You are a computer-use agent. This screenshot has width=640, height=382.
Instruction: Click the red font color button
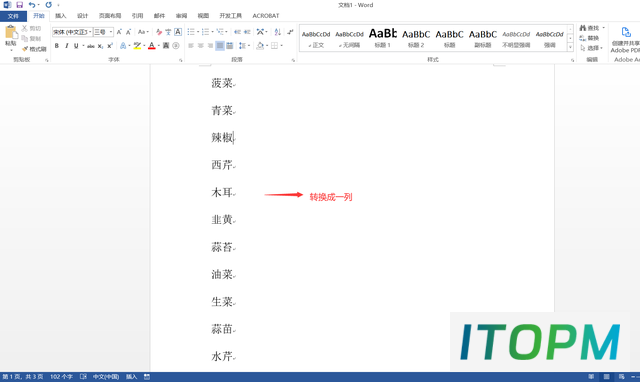tap(152, 46)
